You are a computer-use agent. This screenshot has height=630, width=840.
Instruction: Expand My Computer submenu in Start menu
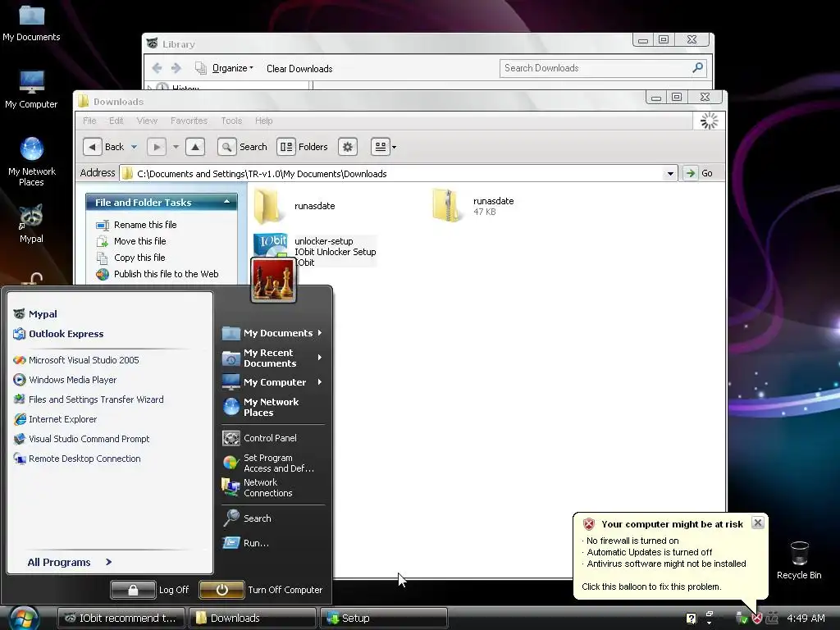click(320, 382)
